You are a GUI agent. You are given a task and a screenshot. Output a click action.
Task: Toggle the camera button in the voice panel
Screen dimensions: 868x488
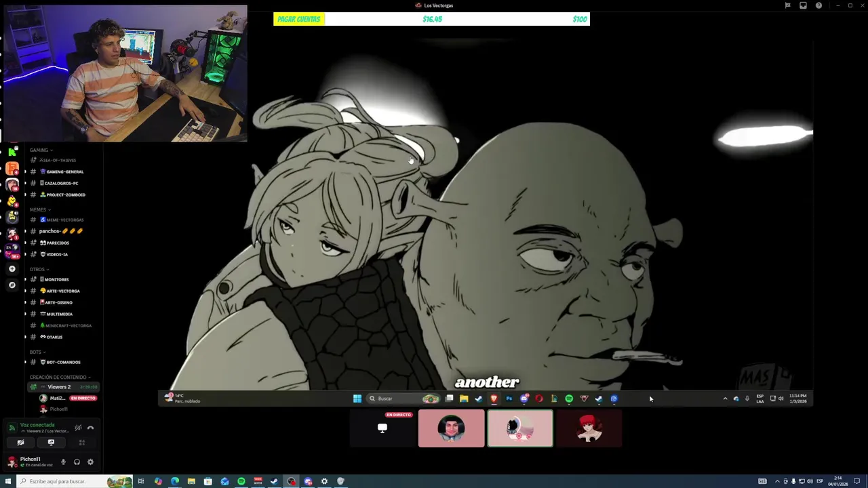20,442
